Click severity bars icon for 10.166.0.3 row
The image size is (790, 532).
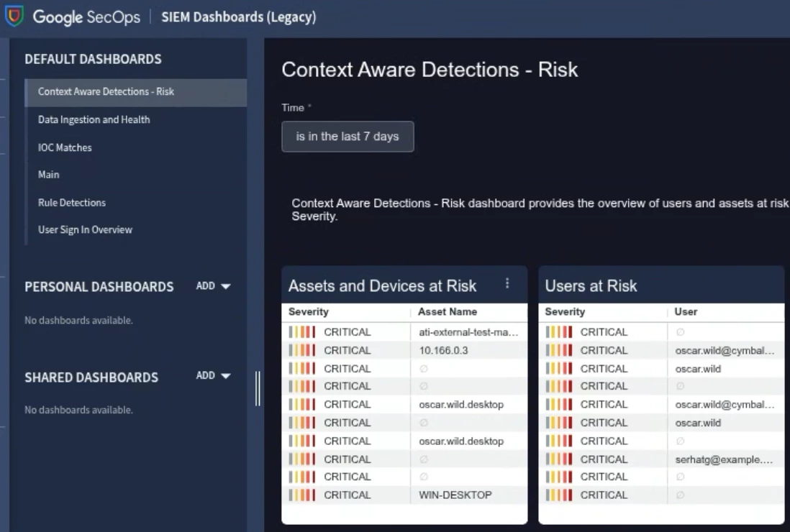[x=302, y=350]
